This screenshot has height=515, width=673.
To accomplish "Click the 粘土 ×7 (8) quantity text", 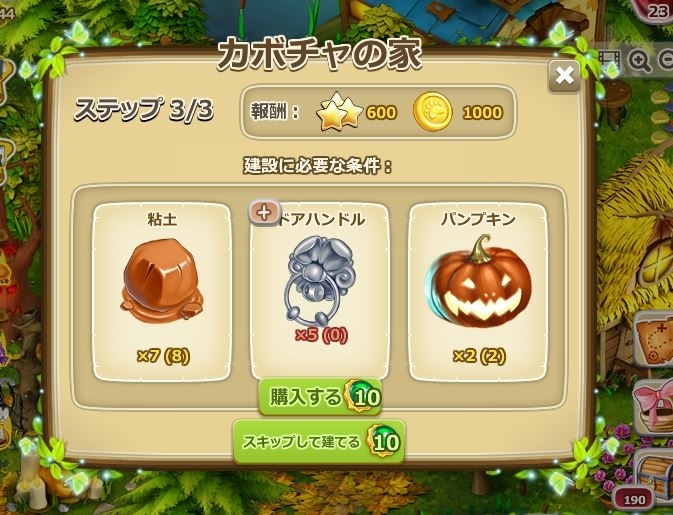I will [163, 356].
